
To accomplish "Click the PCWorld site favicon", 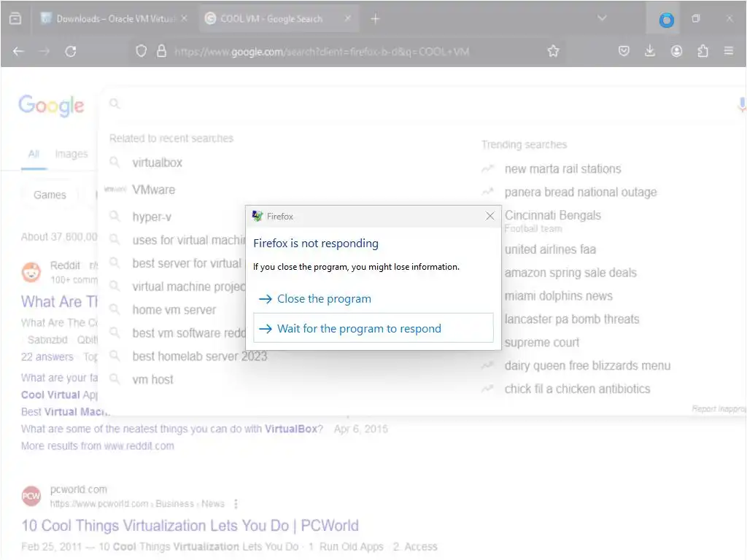I will 31,496.
